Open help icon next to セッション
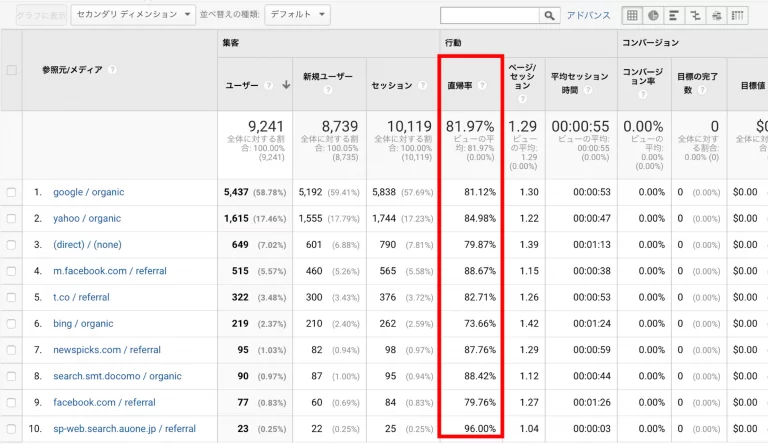The height and width of the screenshot is (444, 768). coord(423,85)
